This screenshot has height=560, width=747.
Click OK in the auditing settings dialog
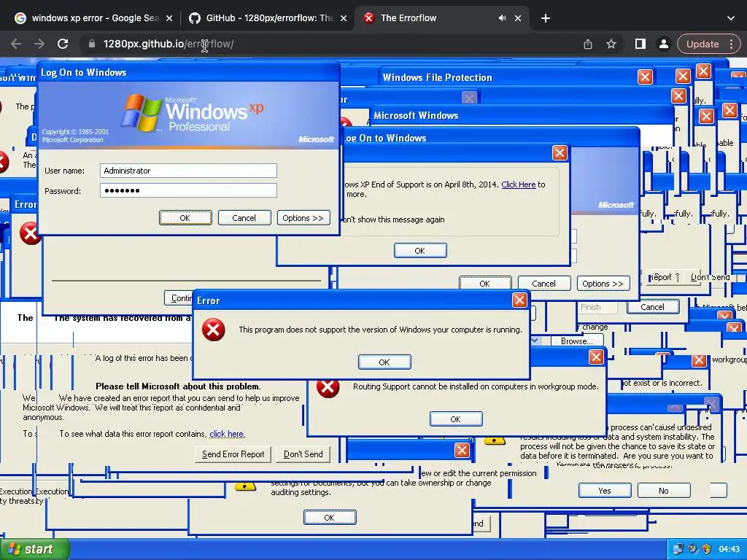pos(330,518)
